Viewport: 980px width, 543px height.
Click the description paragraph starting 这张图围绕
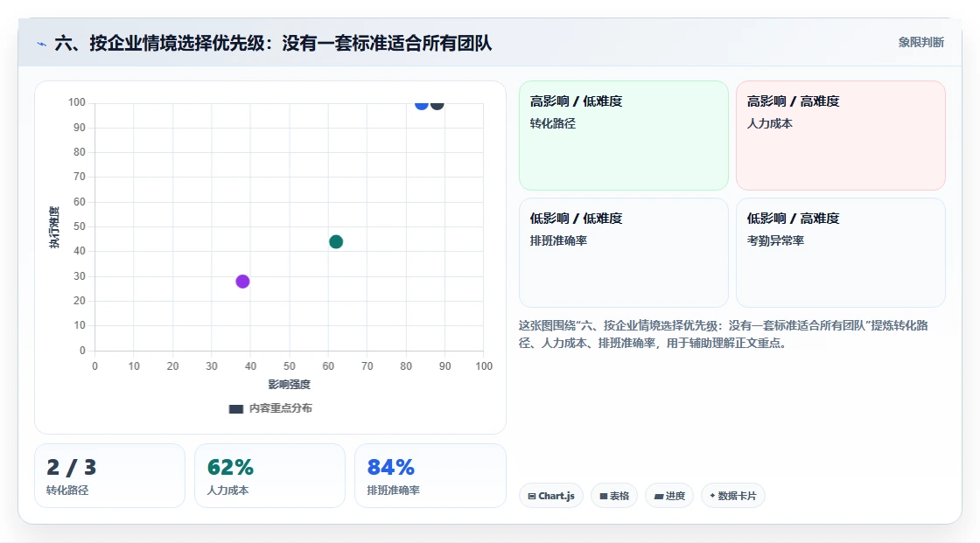[723, 334]
